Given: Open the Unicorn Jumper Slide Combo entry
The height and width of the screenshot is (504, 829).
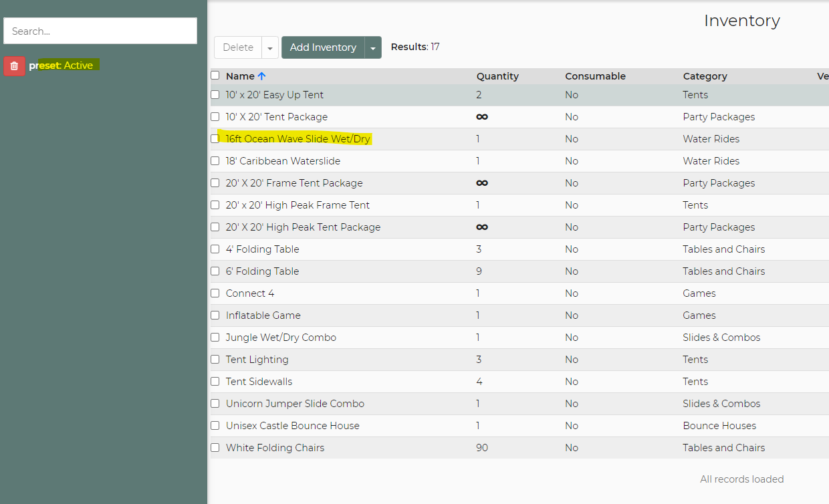Looking at the screenshot, I should [x=295, y=404].
